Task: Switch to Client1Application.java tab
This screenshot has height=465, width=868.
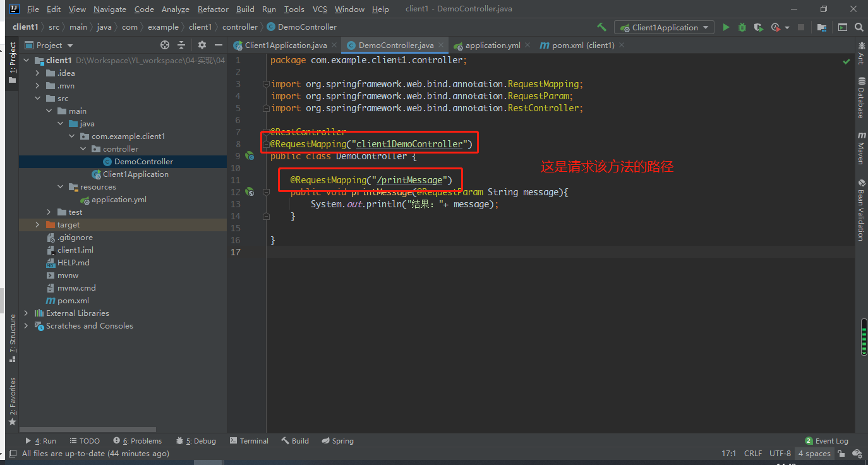Action: (286, 45)
